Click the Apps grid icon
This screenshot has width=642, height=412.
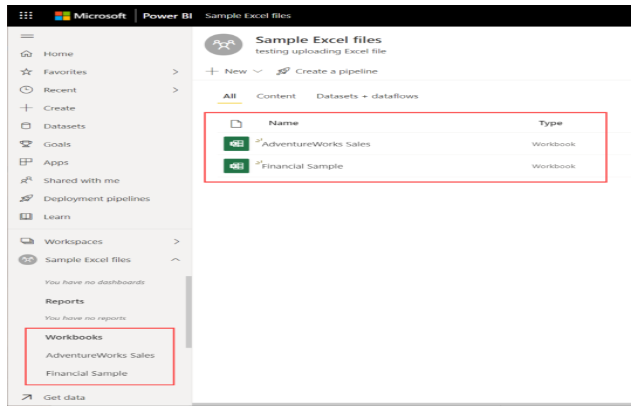[26, 162]
